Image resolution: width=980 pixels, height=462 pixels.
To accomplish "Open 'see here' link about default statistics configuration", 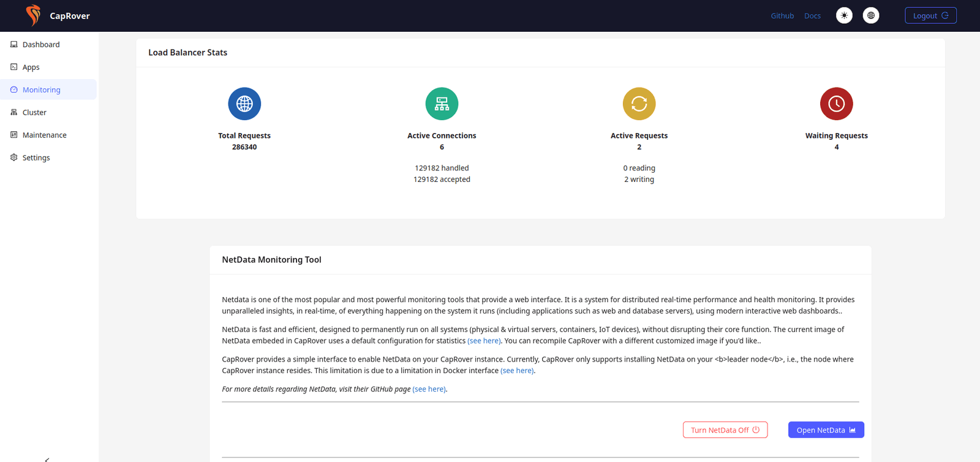I will pyautogui.click(x=484, y=341).
